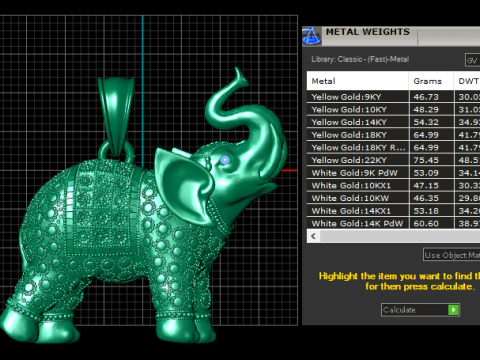The image size is (480, 360).
Task: Click the 48.29 grams value
Action: (x=426, y=109)
